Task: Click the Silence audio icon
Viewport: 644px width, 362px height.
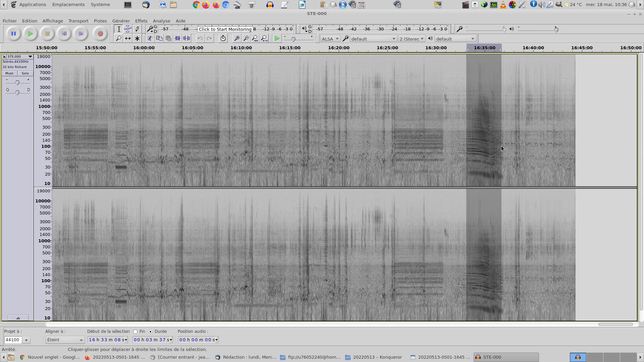Action: 187,39
